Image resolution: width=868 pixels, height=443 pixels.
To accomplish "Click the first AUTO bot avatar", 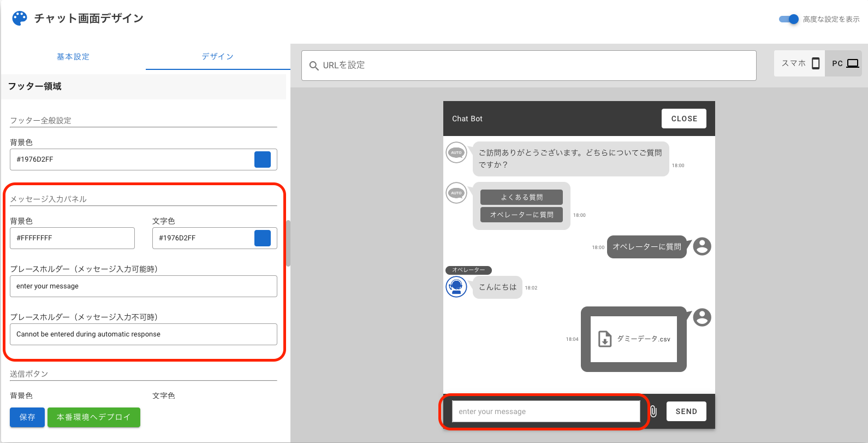I will [456, 152].
